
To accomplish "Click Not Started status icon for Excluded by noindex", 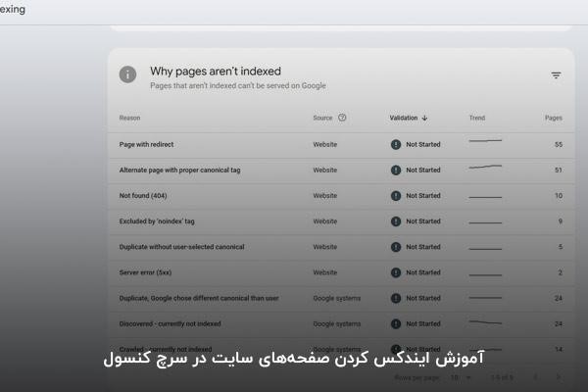I will 396,221.
